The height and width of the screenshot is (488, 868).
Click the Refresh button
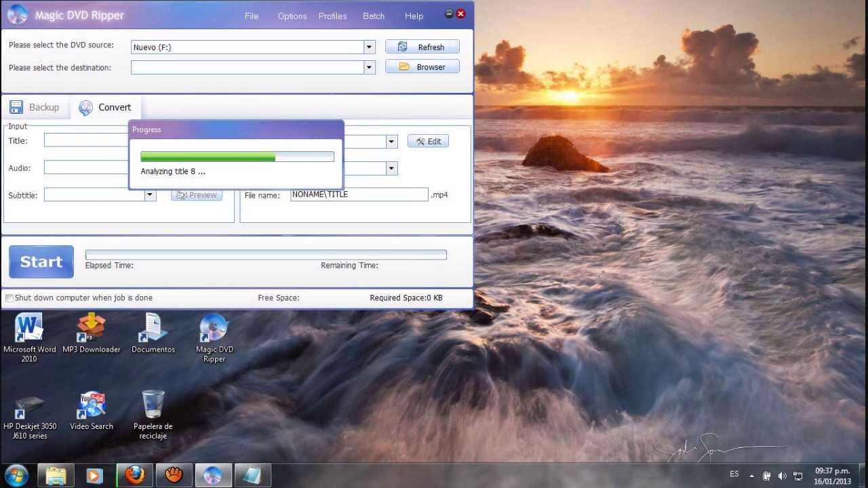click(x=422, y=47)
